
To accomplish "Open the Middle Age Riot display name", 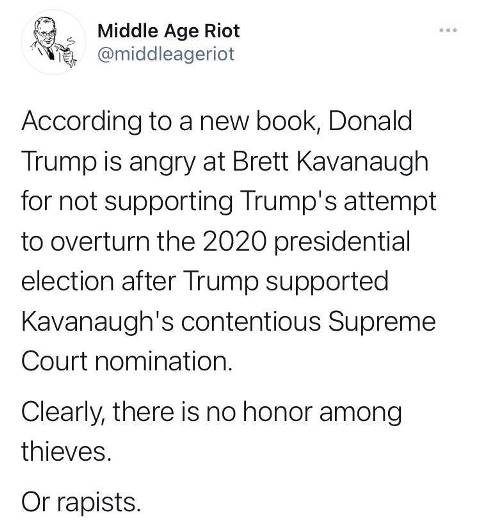I will [168, 31].
